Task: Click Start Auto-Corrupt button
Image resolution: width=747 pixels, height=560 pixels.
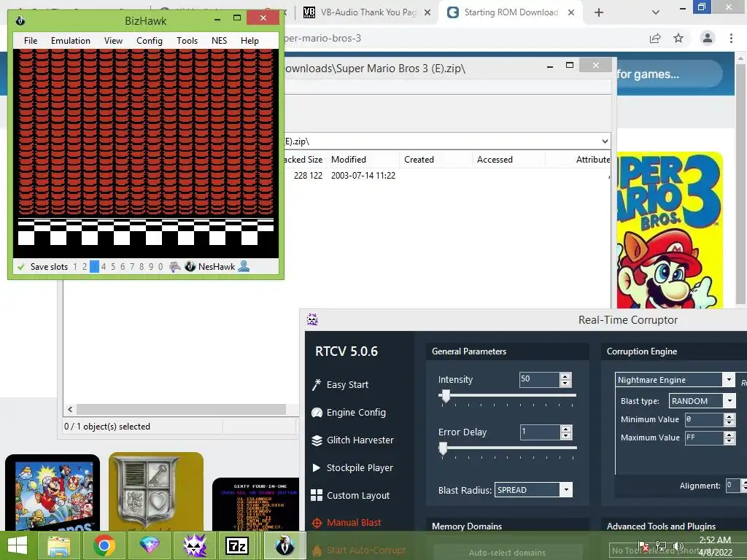Action: (x=360, y=550)
